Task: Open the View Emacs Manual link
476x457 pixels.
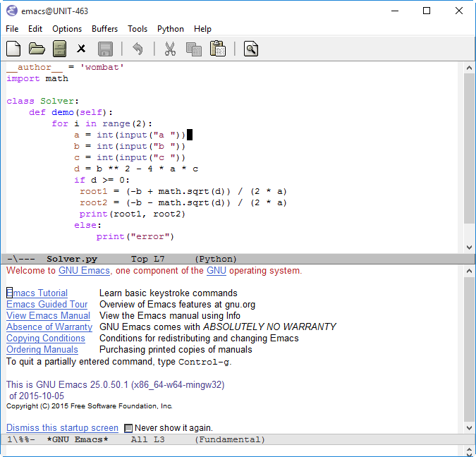Action: 48,316
